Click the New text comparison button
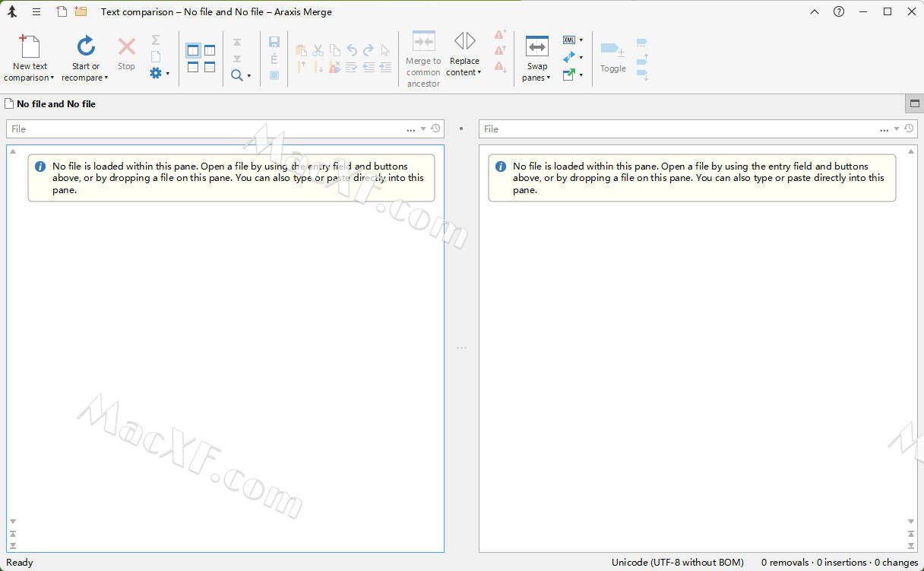924x571 pixels. coord(30,59)
